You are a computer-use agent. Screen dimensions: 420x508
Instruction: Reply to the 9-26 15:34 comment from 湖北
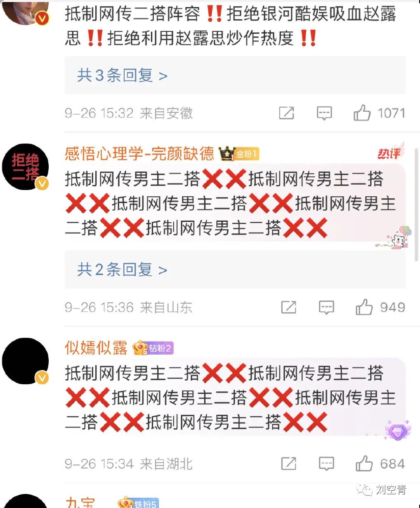click(326, 463)
